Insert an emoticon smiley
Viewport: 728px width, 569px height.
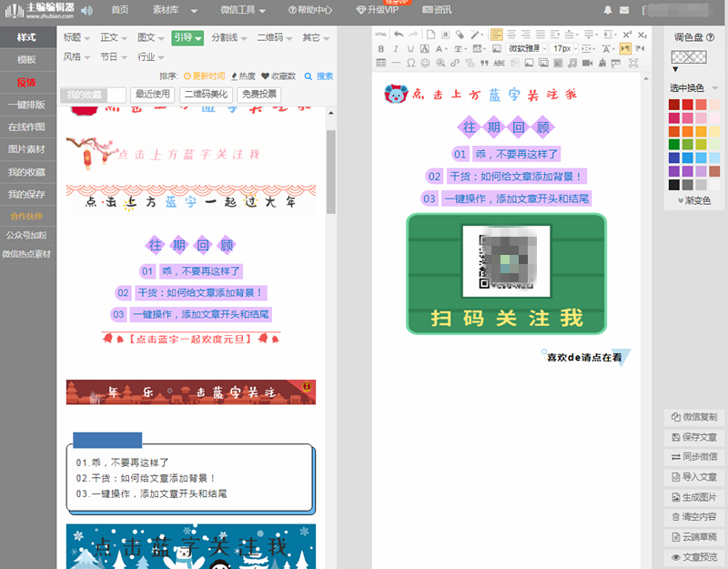pos(425,63)
